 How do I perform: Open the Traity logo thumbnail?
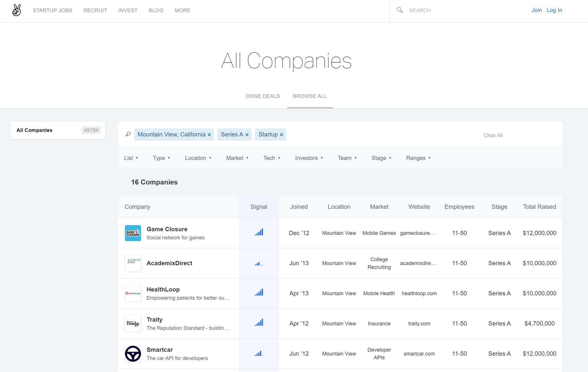tap(133, 324)
